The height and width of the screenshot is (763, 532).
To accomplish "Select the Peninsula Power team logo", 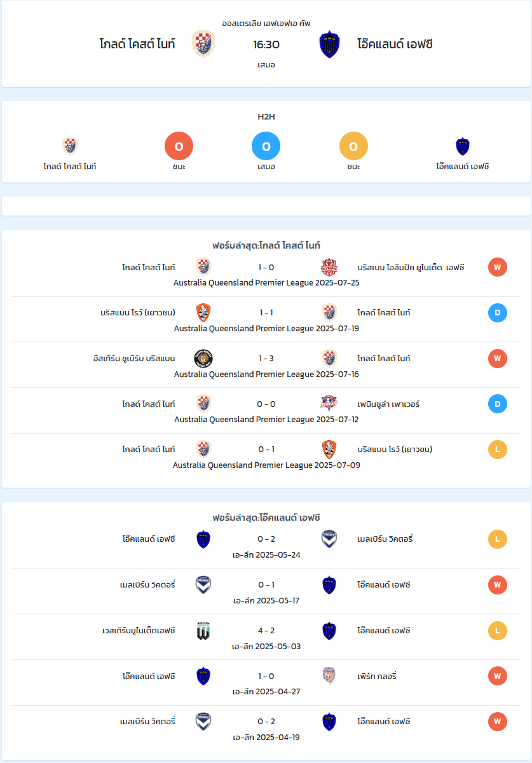I will pyautogui.click(x=329, y=404).
